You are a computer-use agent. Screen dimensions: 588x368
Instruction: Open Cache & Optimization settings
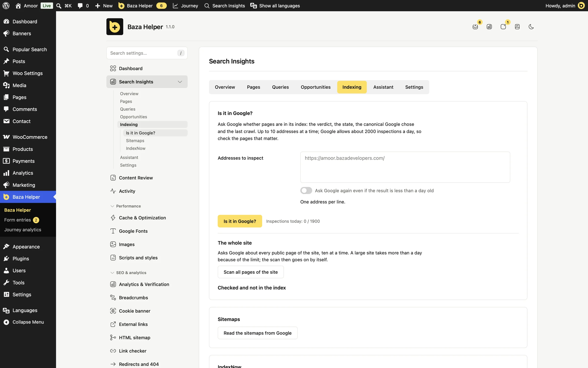(x=147, y=218)
